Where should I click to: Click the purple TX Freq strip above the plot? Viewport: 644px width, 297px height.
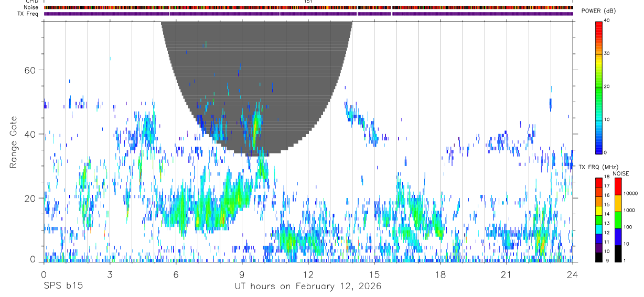[308, 14]
